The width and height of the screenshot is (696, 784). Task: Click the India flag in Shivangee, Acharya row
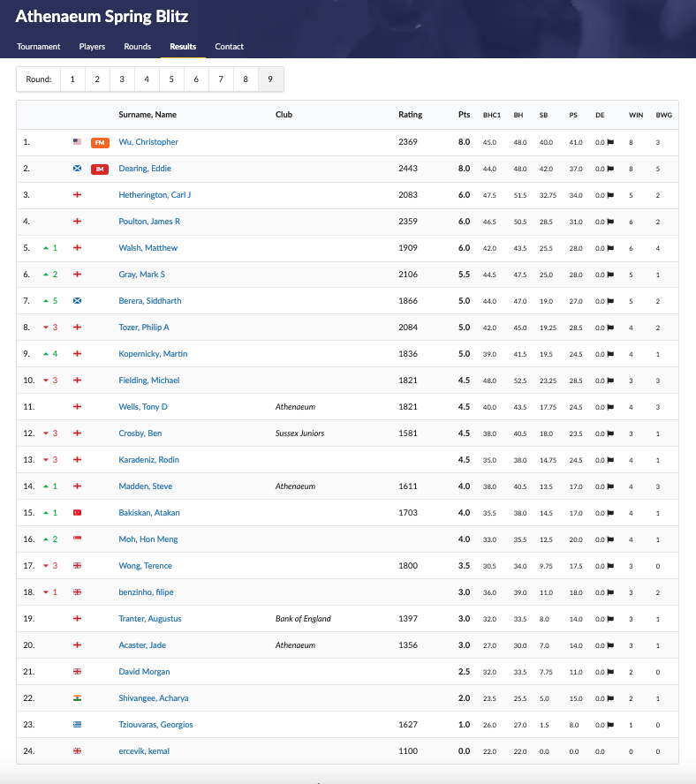point(77,698)
